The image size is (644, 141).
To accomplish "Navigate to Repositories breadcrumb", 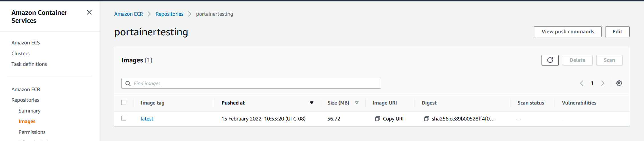I will (x=169, y=14).
